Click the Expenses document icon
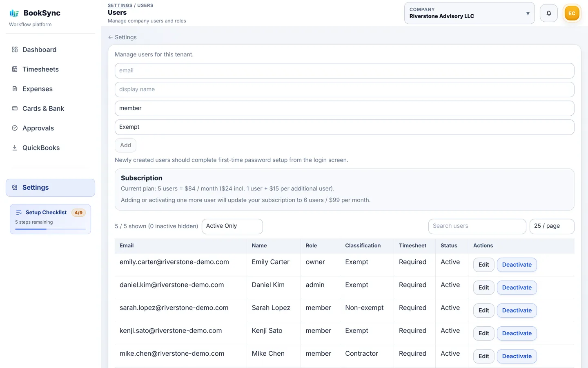Screen dimensions: 588x368 [15, 89]
